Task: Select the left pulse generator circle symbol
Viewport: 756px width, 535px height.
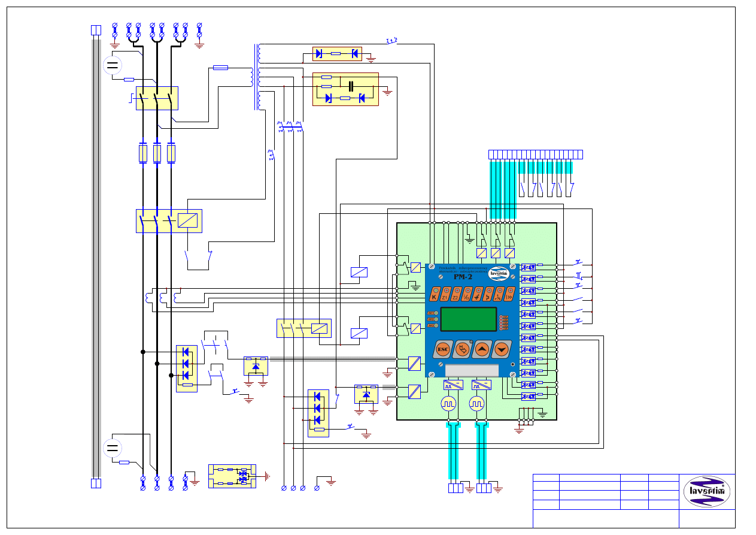Action: 449,404
